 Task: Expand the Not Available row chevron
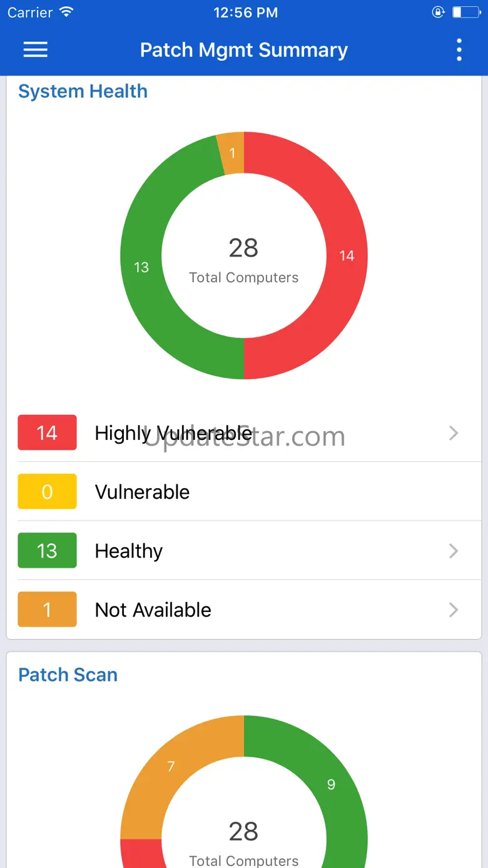[454, 610]
